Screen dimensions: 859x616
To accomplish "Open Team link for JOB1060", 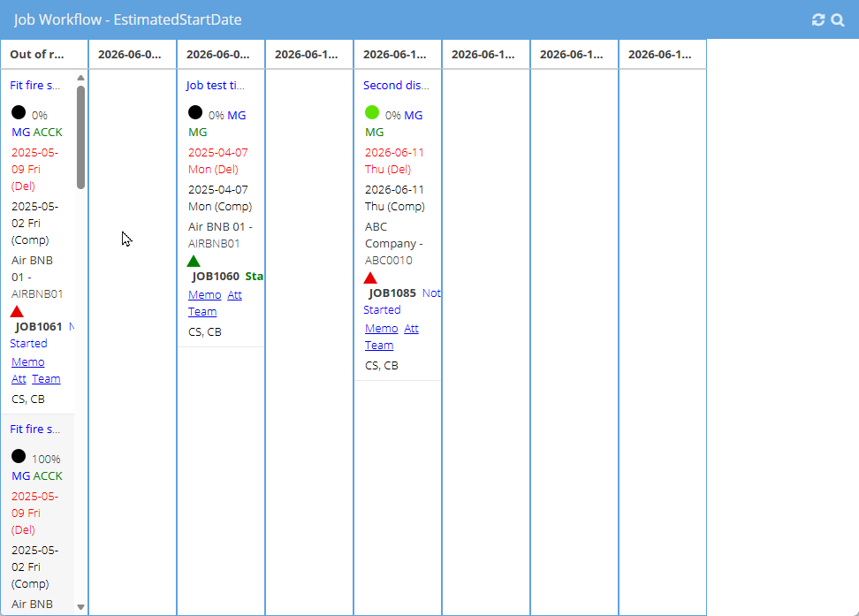I will 202,312.
